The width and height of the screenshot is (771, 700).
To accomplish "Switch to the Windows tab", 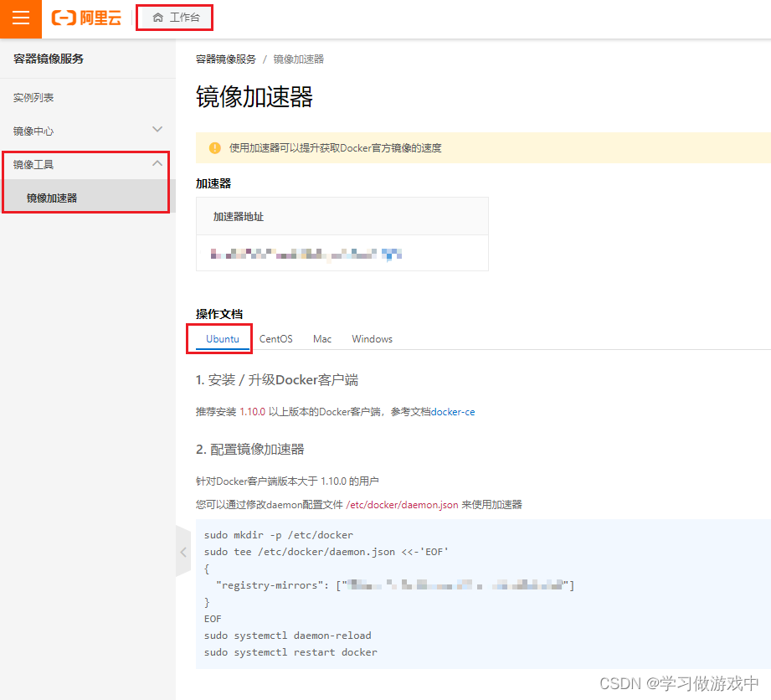I will (373, 339).
